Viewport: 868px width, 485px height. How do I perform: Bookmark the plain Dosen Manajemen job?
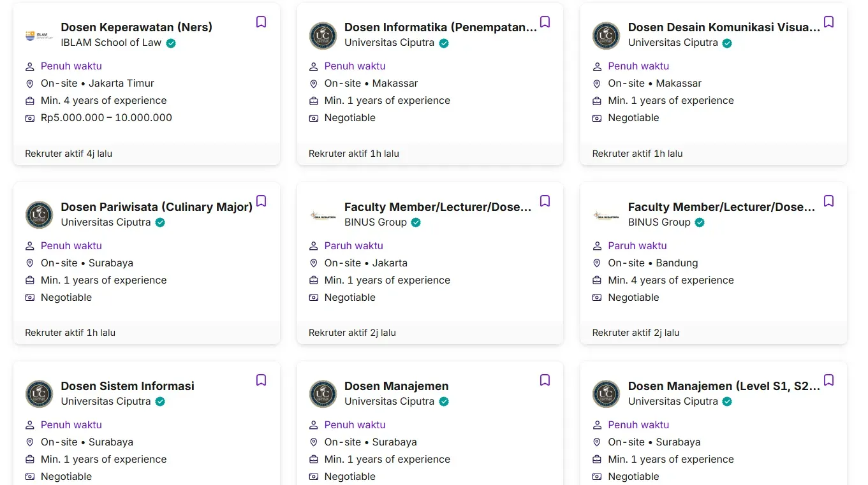click(545, 380)
